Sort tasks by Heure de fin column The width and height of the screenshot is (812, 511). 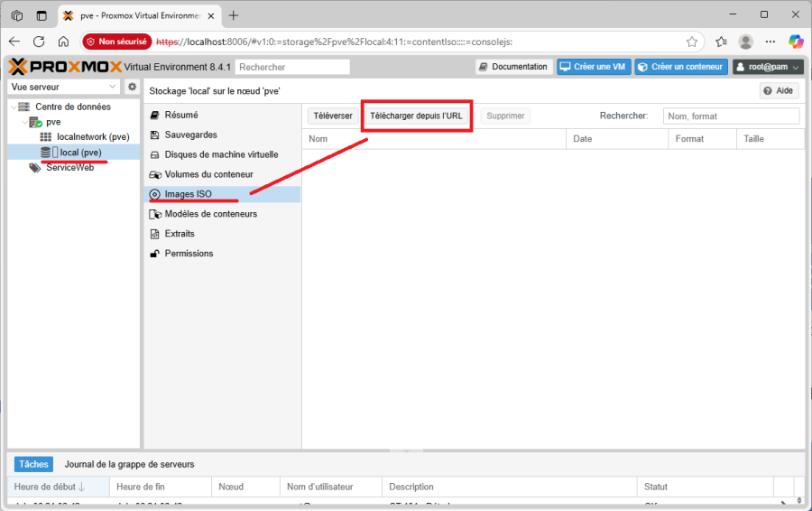(x=161, y=487)
